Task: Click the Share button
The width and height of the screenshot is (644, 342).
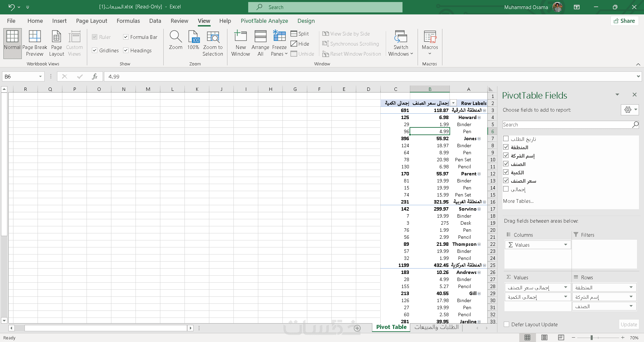Action: coord(624,21)
